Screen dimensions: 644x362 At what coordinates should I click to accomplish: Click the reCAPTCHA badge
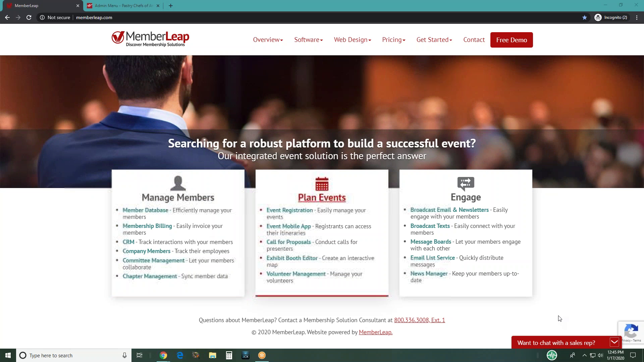pyautogui.click(x=631, y=332)
